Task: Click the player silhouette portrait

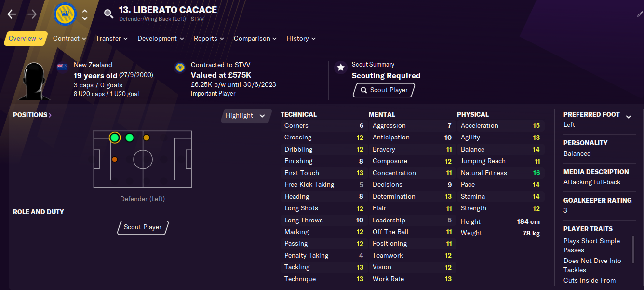Action: coord(35,81)
